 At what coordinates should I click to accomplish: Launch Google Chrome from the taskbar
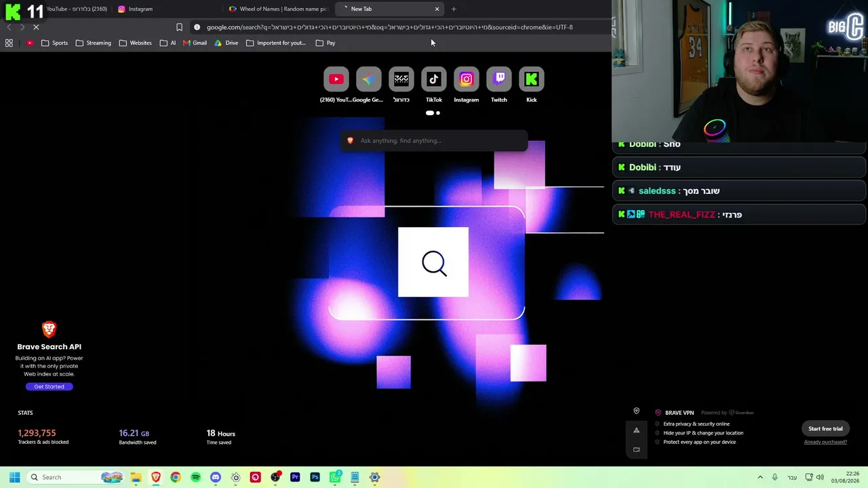(176, 477)
